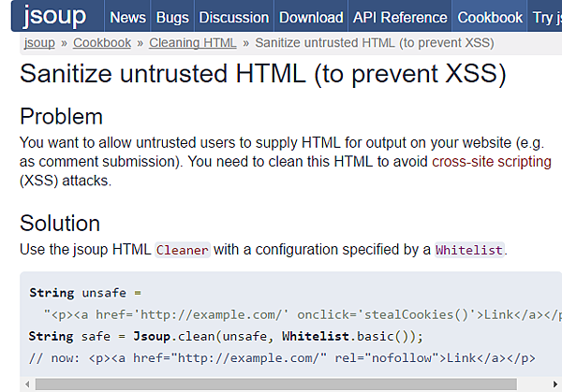562x392 pixels.
Task: Go to the Bugs page
Action: coord(172,18)
